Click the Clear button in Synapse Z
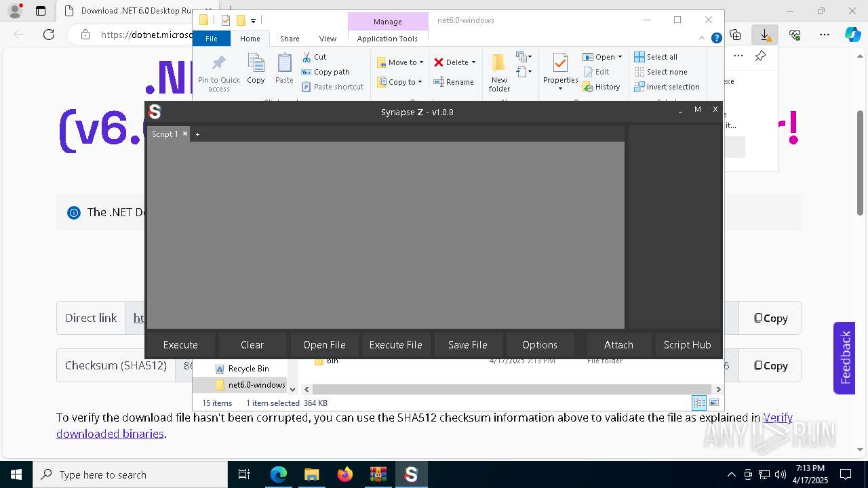The image size is (868, 488). coord(252,345)
